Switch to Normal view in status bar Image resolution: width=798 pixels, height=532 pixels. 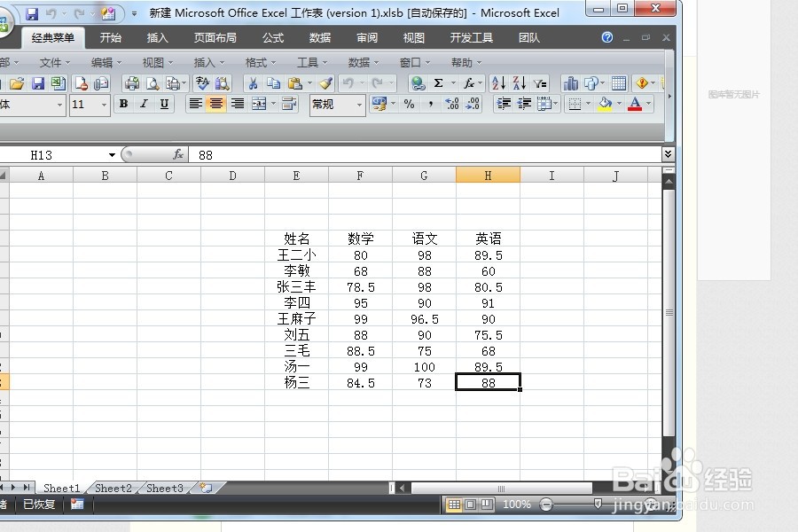454,505
